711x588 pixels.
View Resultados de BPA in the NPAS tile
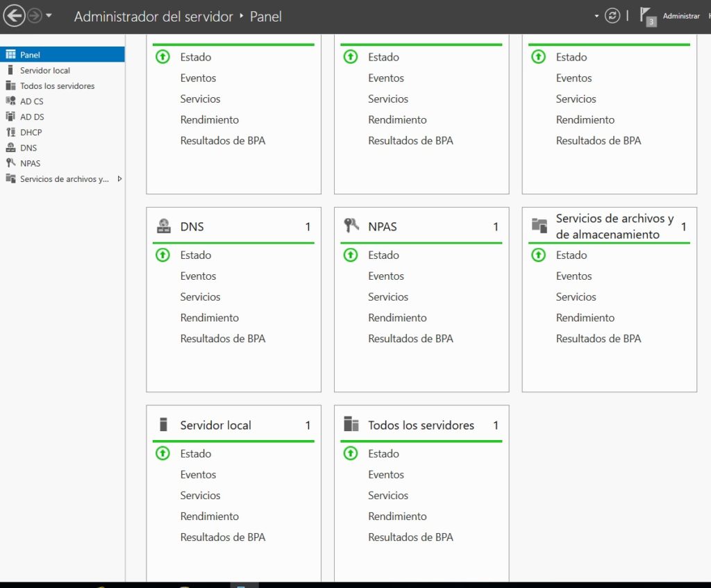[410, 339]
